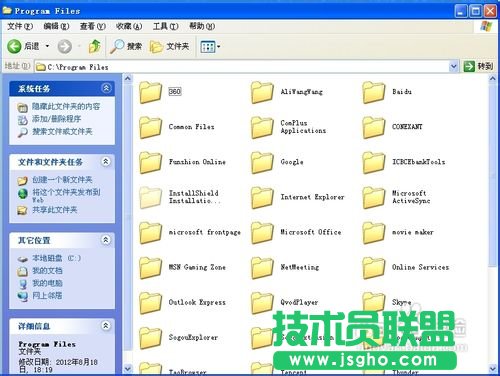Select the Skype folder icon
Screen dimensions: 500x376
click(373, 302)
